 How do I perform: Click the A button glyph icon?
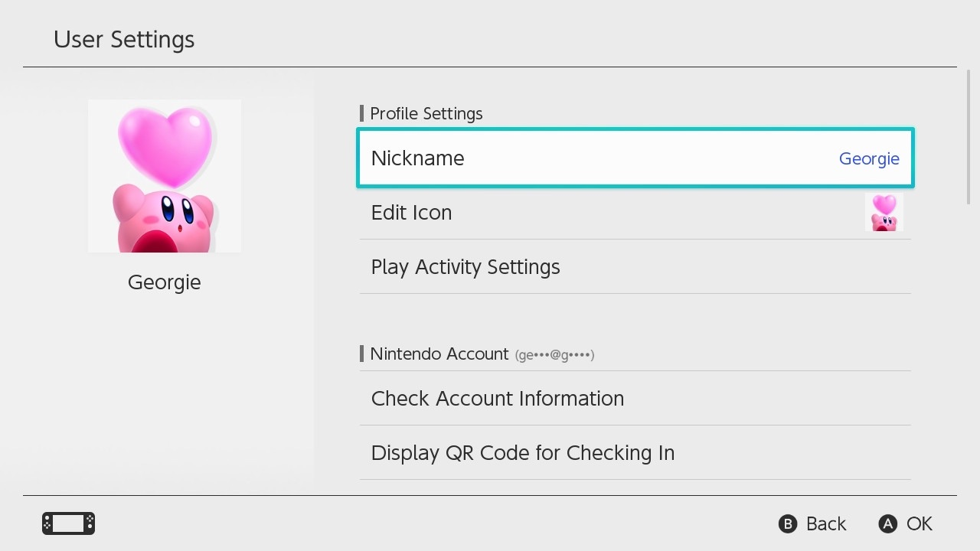888,523
